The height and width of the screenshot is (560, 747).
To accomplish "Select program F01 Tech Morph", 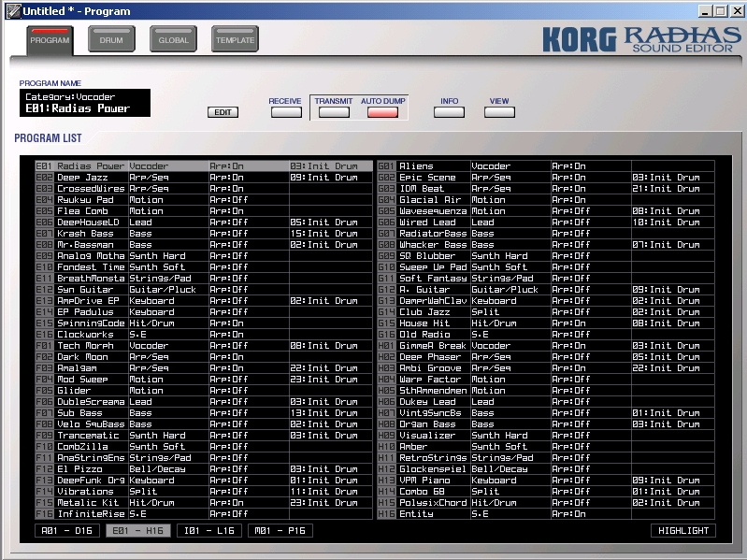I will [204, 346].
